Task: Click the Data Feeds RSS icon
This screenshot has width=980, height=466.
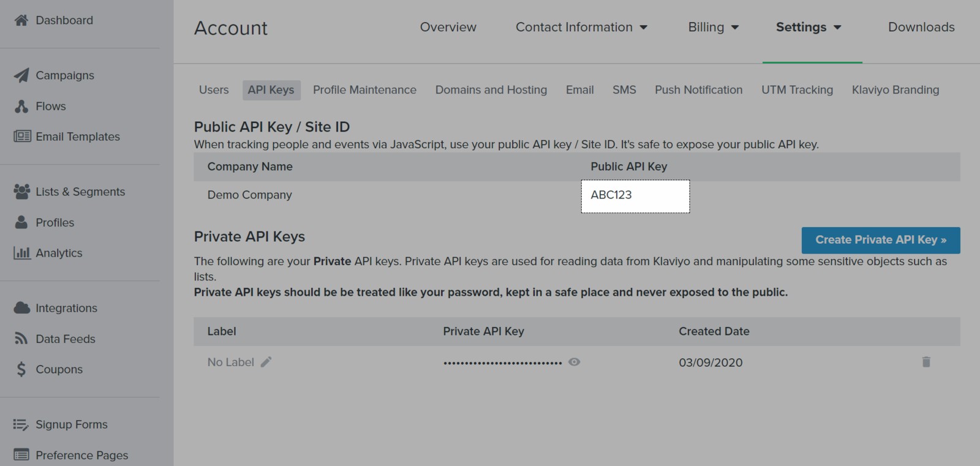Action: [21, 339]
